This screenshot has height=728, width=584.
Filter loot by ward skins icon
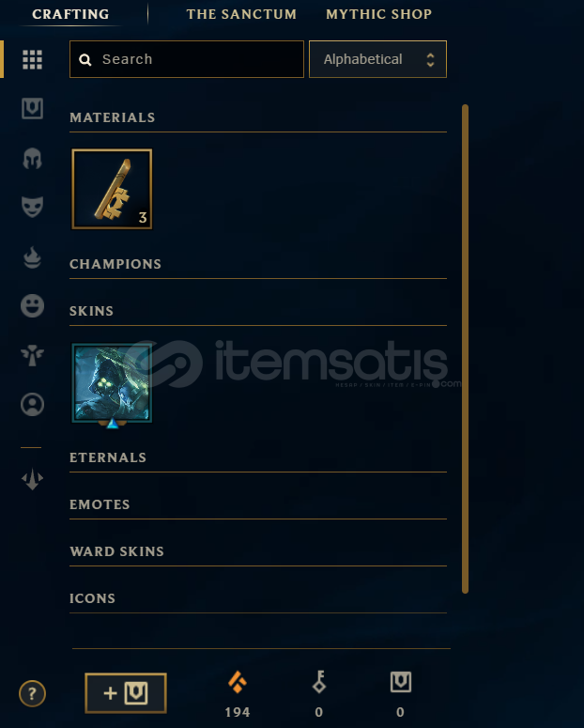[33, 355]
